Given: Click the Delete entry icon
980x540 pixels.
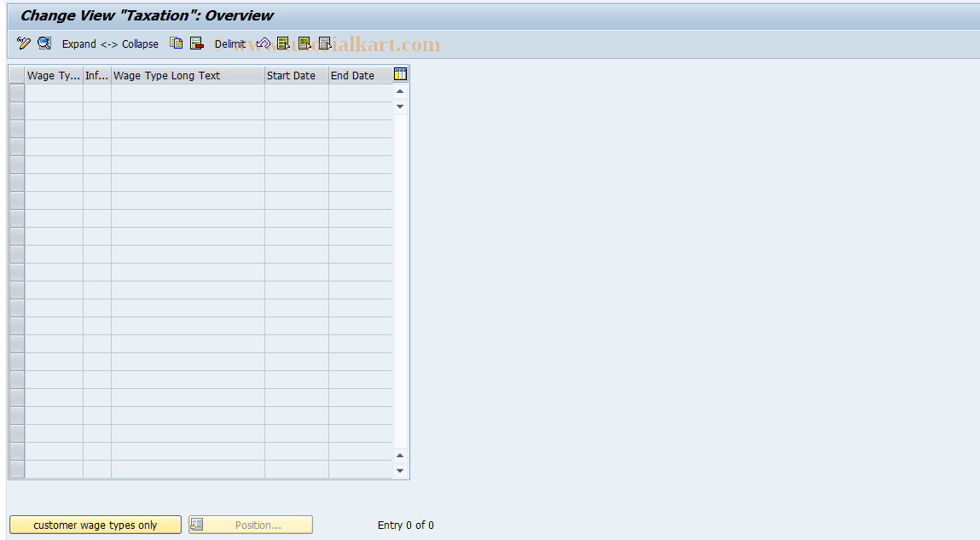Looking at the screenshot, I should (x=197, y=44).
